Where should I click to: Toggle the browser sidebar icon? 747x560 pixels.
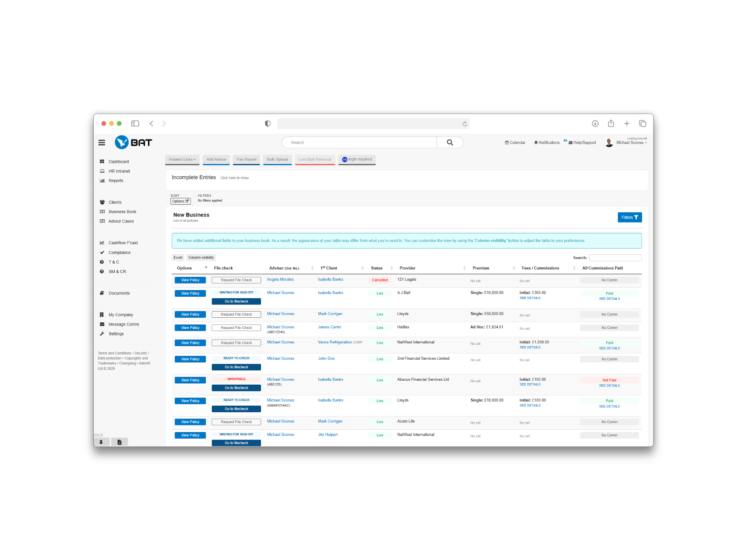click(x=135, y=124)
